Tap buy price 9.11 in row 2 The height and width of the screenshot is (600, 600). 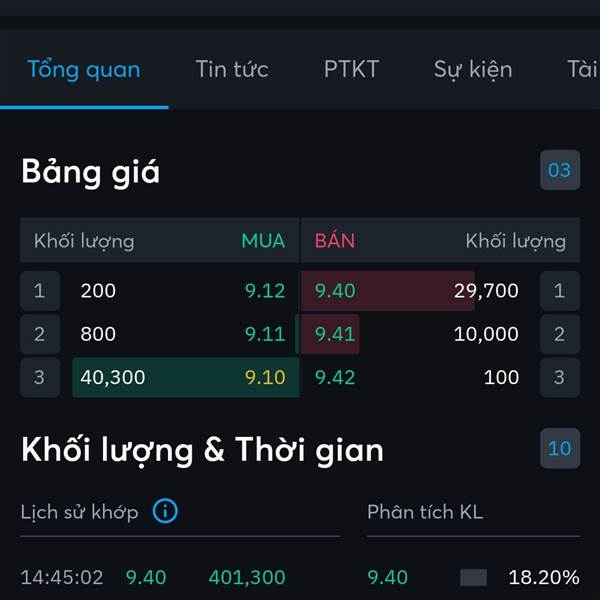pyautogui.click(x=265, y=334)
